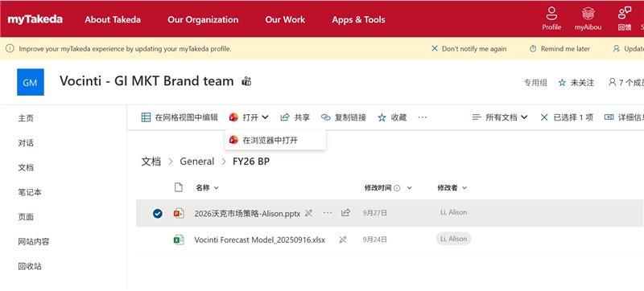Open file 2026沃克市场策略-Alison.pptx
Viewport: 644px width, 291px height.
[247, 213]
